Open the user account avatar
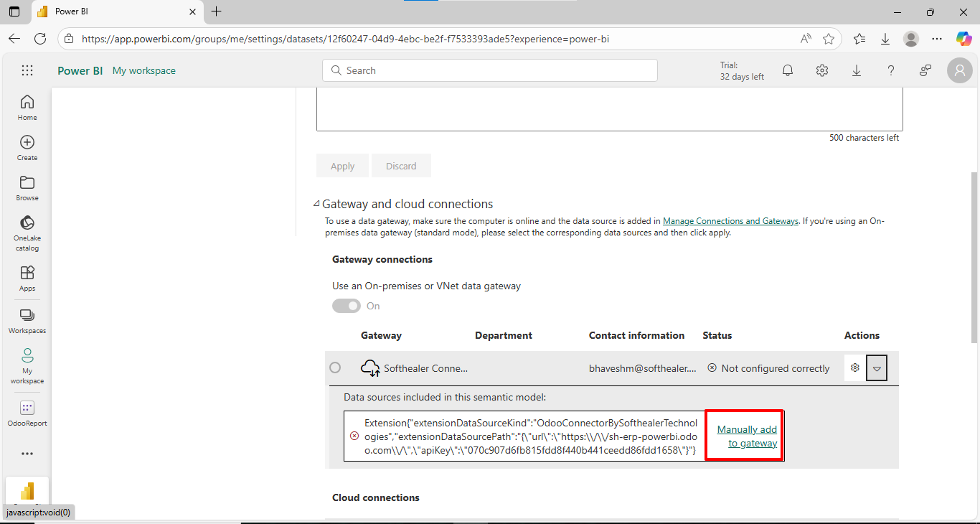The width and height of the screenshot is (980, 524). tap(960, 70)
